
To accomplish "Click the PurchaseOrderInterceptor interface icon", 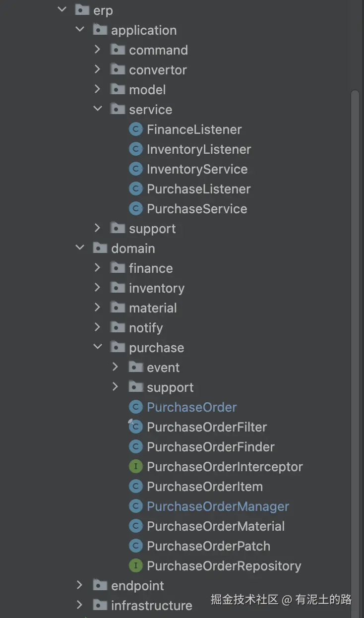I will (x=135, y=467).
